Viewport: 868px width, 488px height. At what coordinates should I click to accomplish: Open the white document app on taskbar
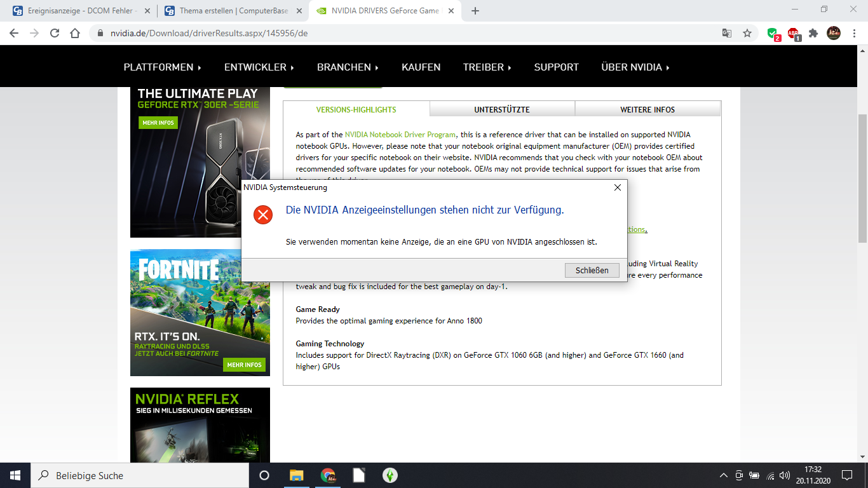tap(359, 475)
